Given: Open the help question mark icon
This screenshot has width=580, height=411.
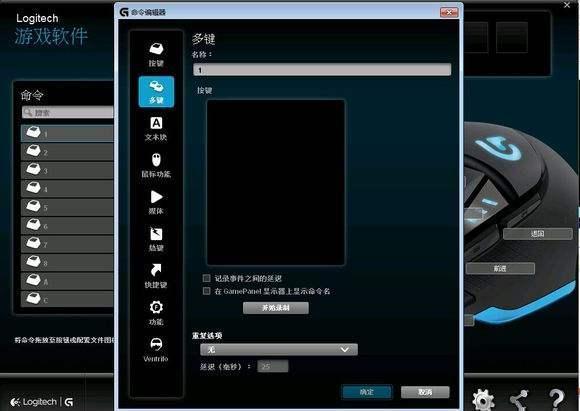Looking at the screenshot, I should coord(557,400).
